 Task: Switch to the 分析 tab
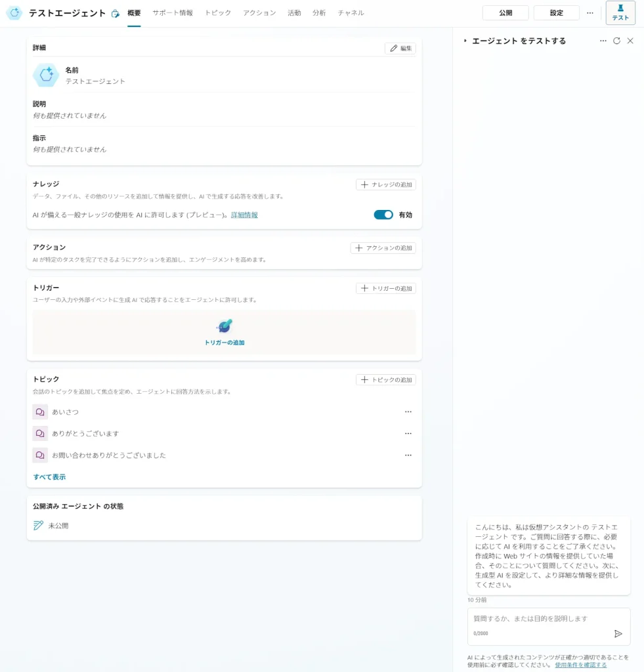[x=319, y=13]
